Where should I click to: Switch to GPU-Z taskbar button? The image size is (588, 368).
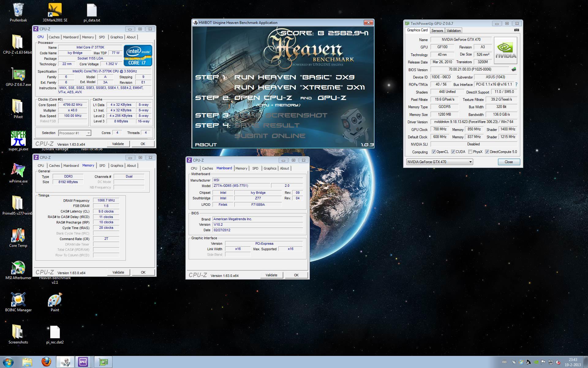coord(103,362)
